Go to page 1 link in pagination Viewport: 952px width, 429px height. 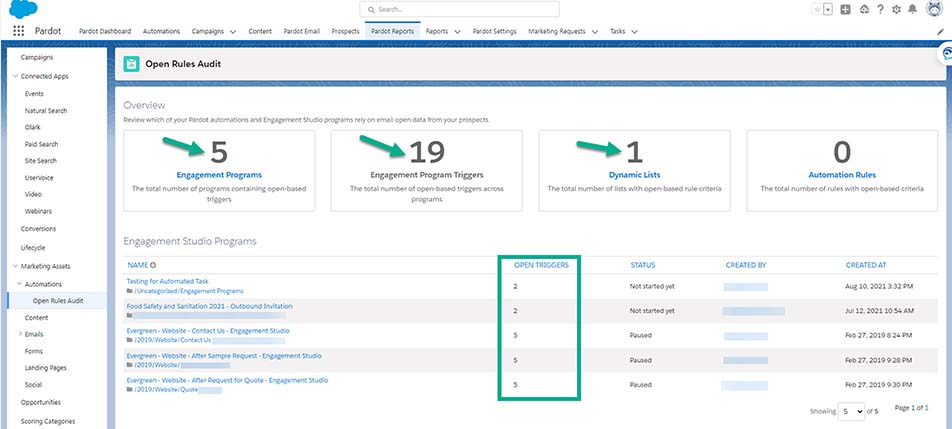click(x=926, y=408)
